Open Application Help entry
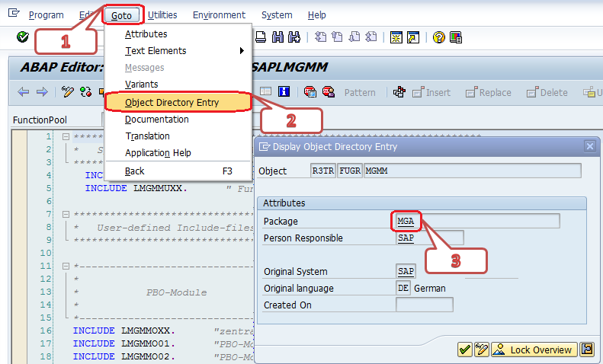The width and height of the screenshot is (603, 364). 158,153
